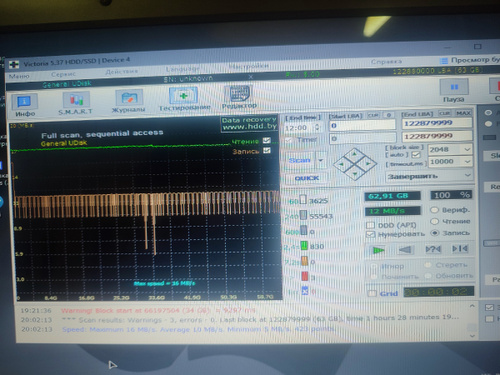Open the S.M.A.R.T. attributes panel
This screenshot has height=375, width=500.
pyautogui.click(x=76, y=103)
